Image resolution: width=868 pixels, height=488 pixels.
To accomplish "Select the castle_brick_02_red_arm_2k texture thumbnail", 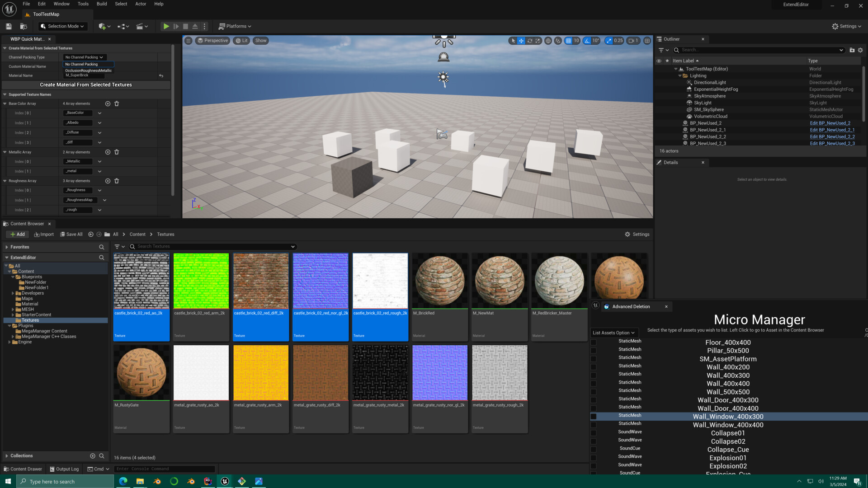I will coord(201,280).
